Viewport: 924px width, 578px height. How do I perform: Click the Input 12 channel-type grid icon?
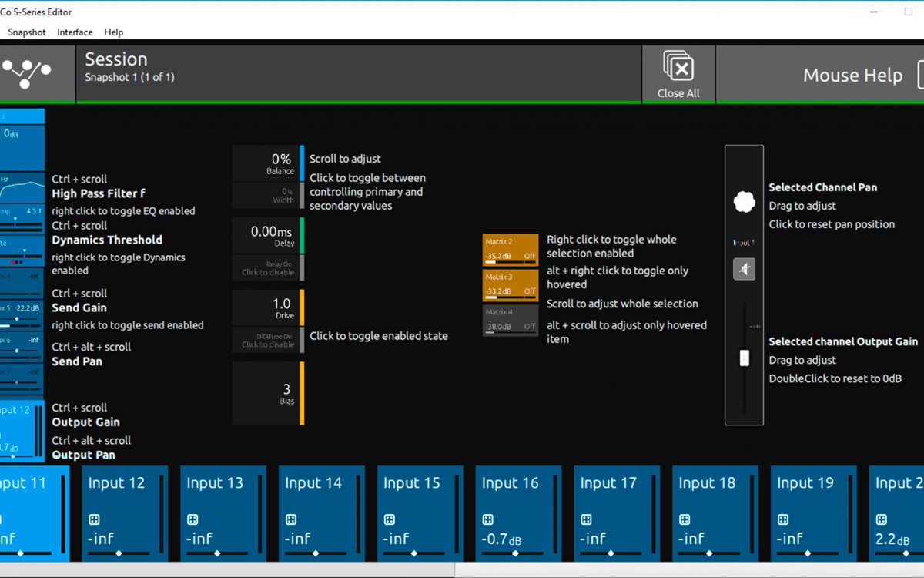[x=95, y=519]
